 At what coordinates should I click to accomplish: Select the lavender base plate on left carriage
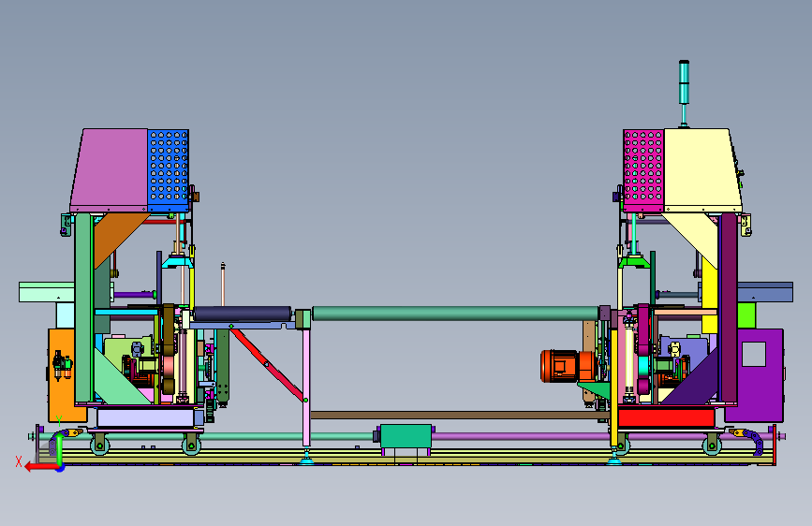coord(145,417)
